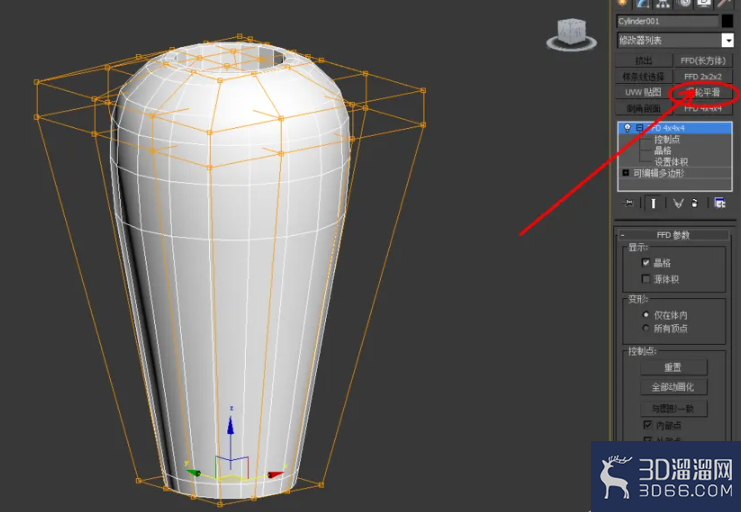The image size is (741, 512).
Task: Click the 挤出 modifier button
Action: tap(644, 60)
